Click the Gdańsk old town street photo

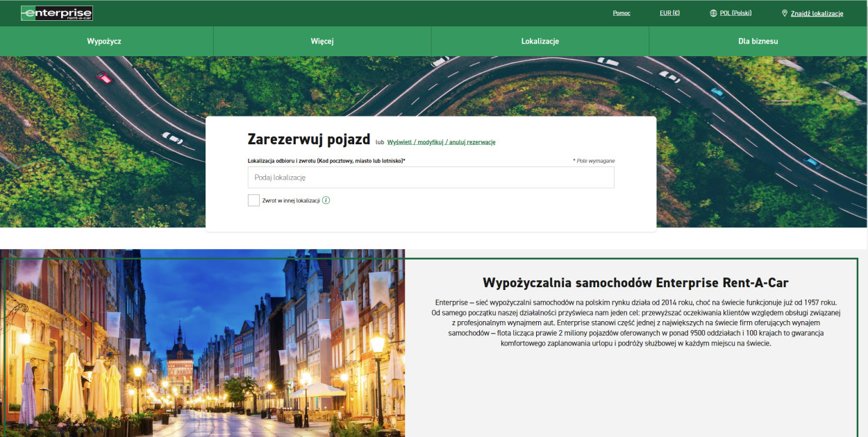point(203,343)
